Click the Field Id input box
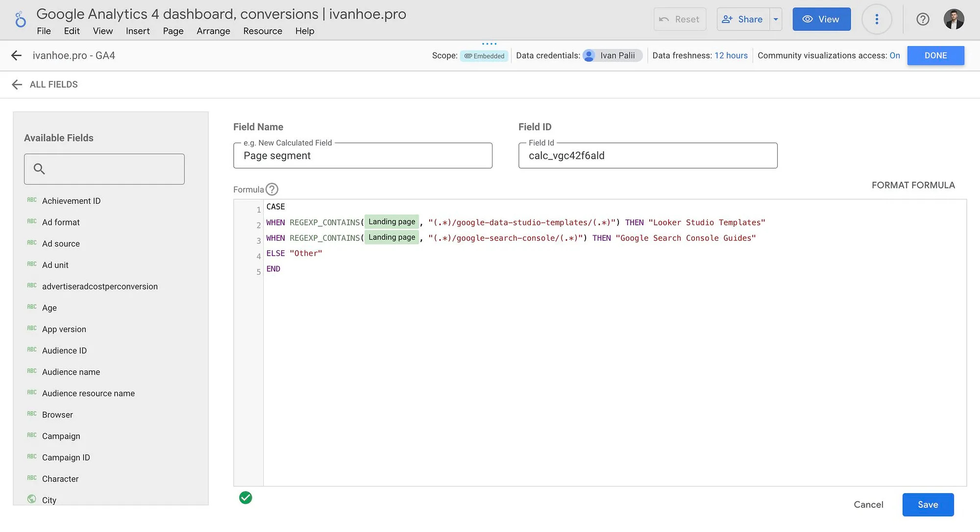The width and height of the screenshot is (980, 532). point(648,155)
